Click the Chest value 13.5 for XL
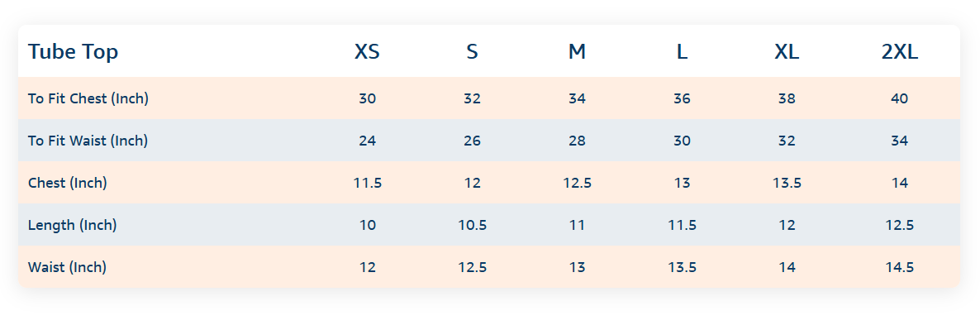This screenshot has height=325, width=980. [x=787, y=183]
